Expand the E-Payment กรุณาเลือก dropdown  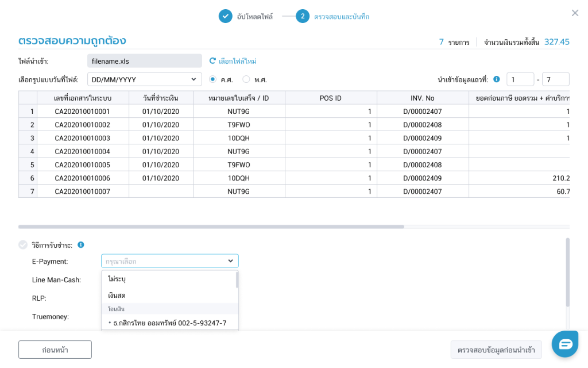(x=170, y=261)
